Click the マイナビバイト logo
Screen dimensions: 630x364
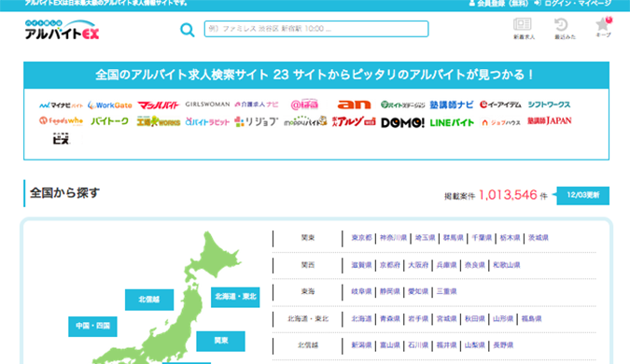click(61, 105)
